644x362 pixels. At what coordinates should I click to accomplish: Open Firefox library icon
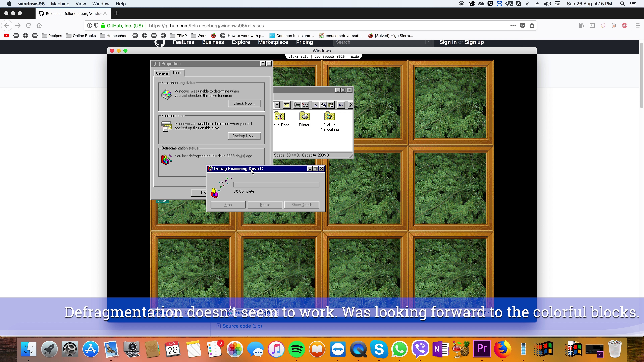click(x=581, y=25)
